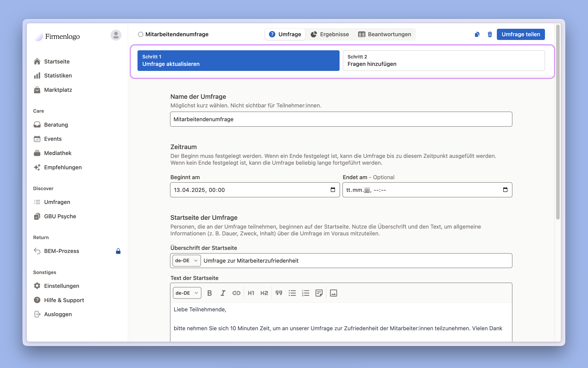Switch to Beantwortungen tab
This screenshot has height=368, width=588.
click(385, 34)
